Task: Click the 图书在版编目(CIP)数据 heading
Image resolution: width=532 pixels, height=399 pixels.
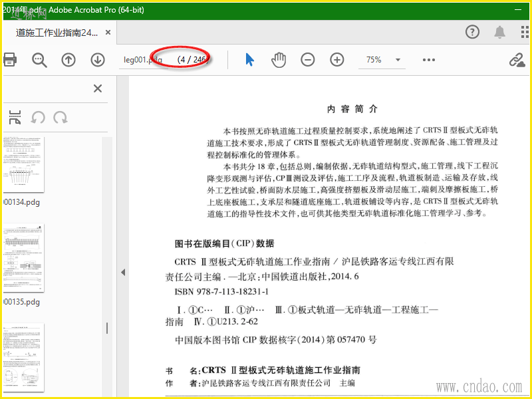Action: point(224,243)
